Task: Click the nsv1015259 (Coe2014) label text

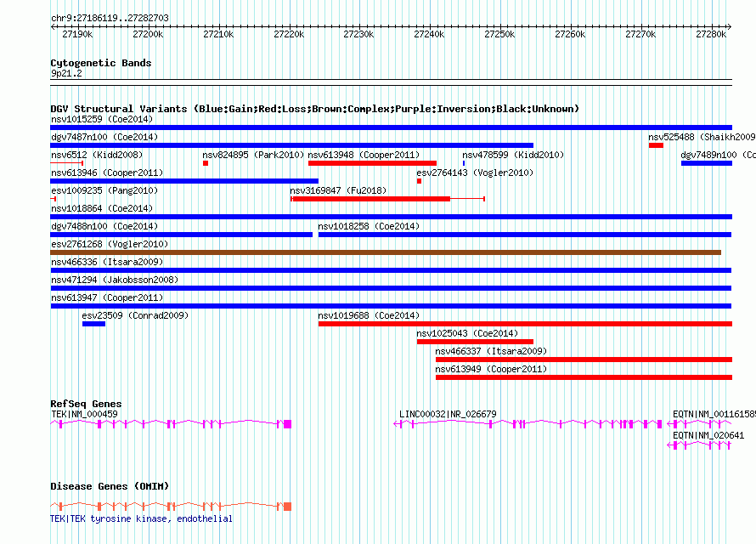Action: tap(102, 119)
